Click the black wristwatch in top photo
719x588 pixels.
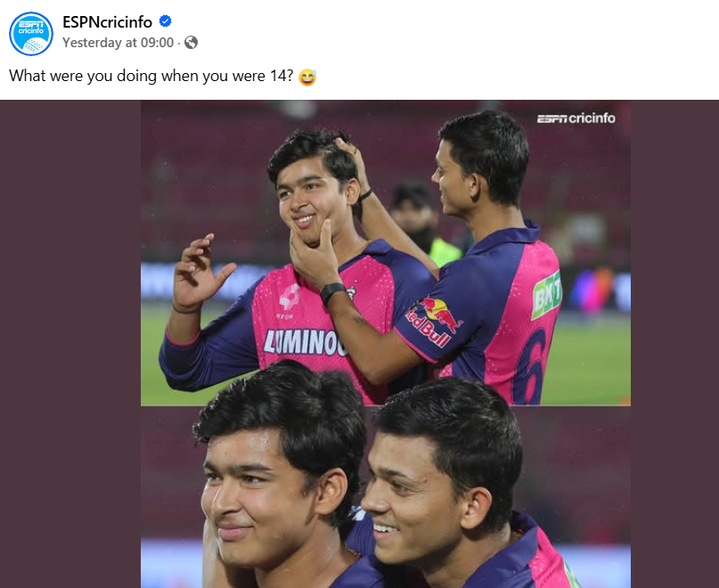333,292
